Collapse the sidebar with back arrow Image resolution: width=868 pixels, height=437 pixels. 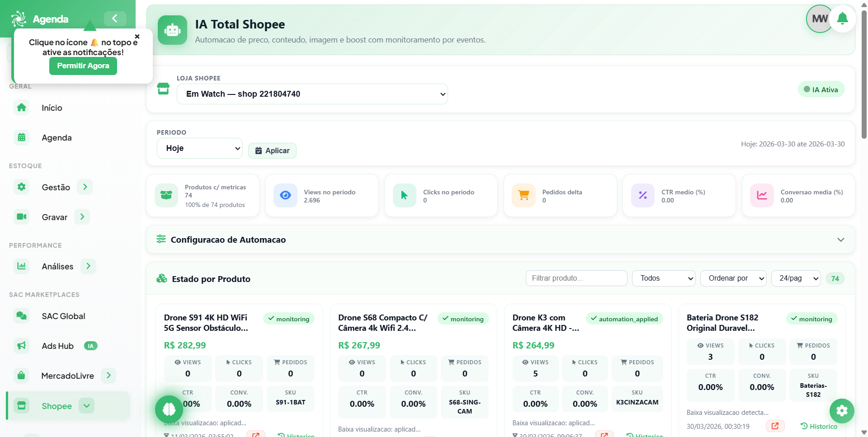115,19
